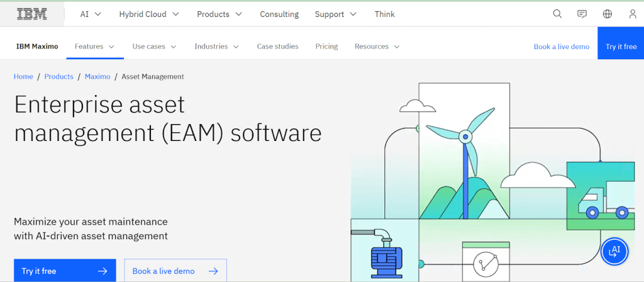Viewport: 644px width, 282px height.
Task: Open Case studies
Action: pos(277,47)
